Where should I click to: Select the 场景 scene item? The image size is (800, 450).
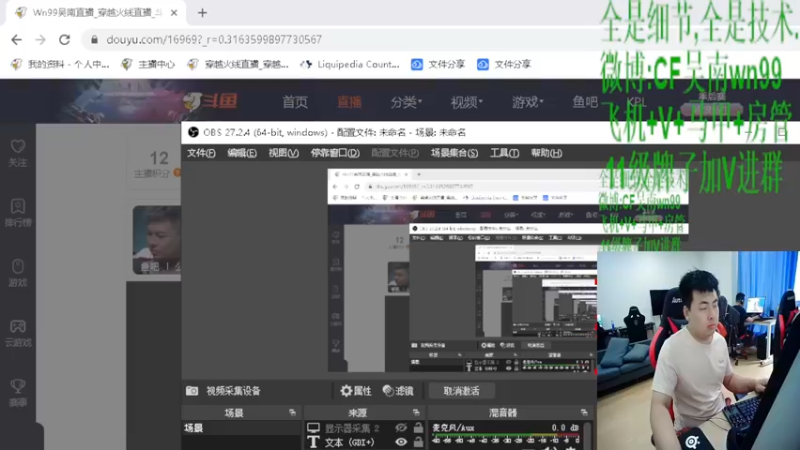241,428
